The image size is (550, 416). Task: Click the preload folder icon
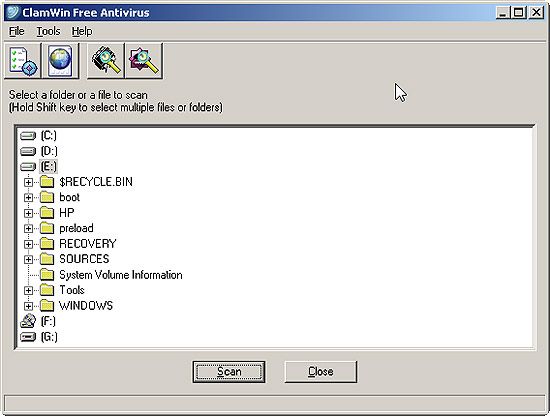coord(47,228)
